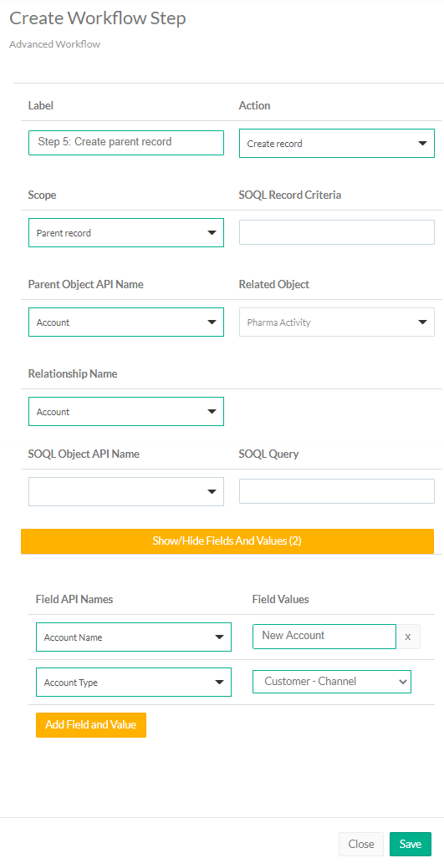The height and width of the screenshot is (868, 444).
Task: Click the Parent Object API Name label
Action: 85,284
